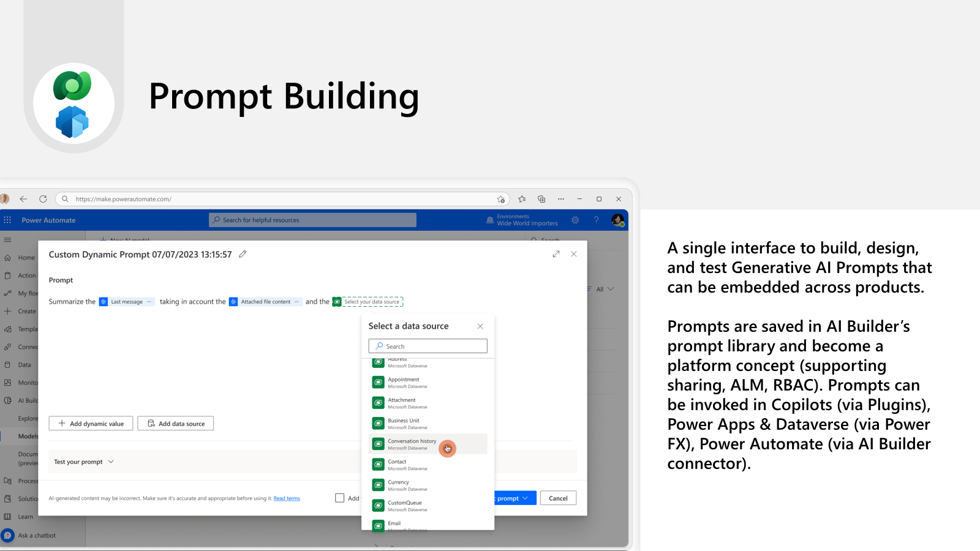
Task: Click the Learn book icon in sidebar
Action: tap(7, 517)
